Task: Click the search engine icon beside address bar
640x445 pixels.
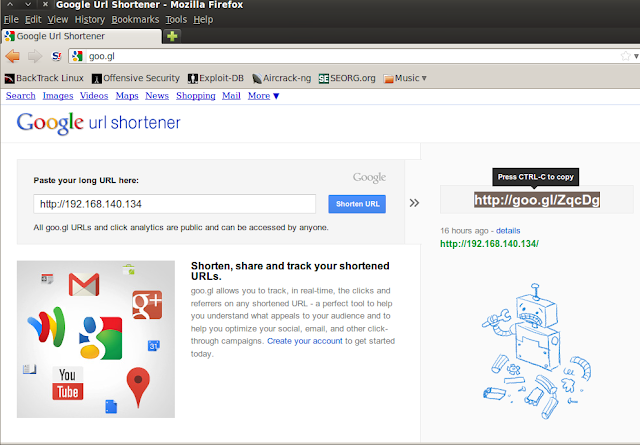Action: coord(57,56)
